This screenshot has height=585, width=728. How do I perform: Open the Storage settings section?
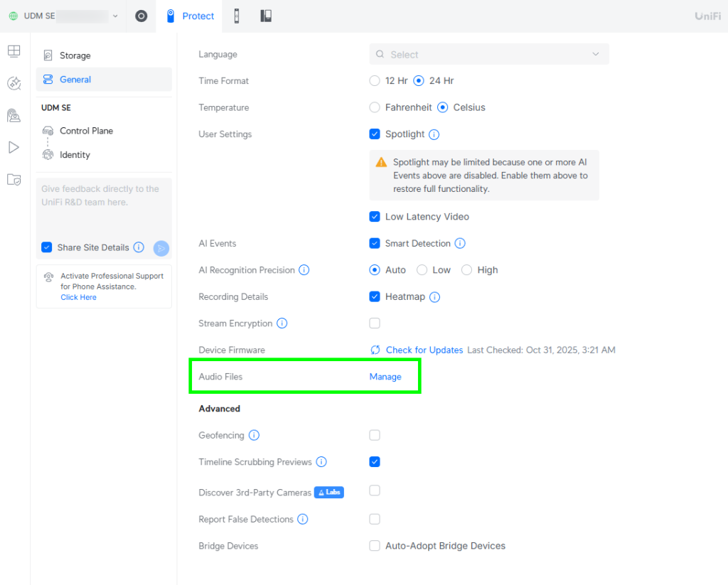coord(75,55)
